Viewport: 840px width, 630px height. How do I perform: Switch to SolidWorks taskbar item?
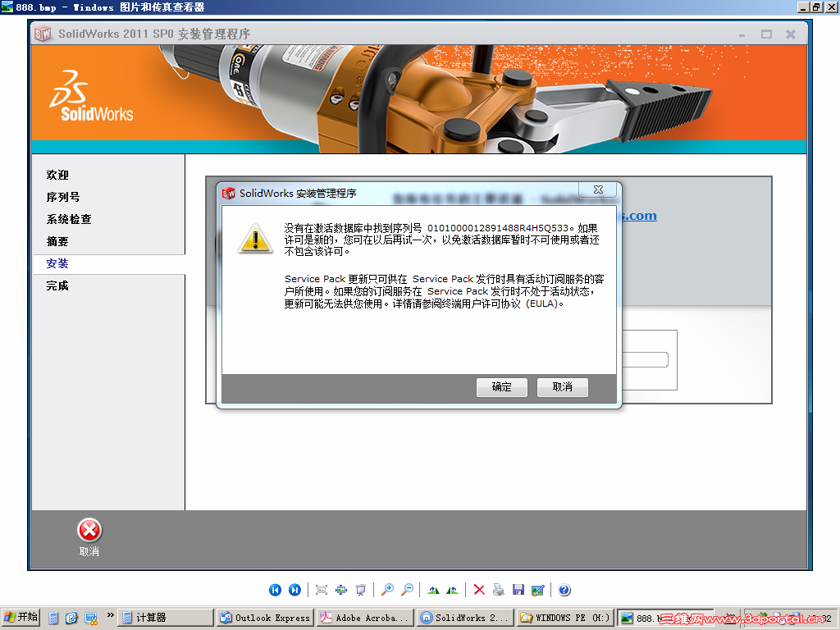[x=465, y=618]
